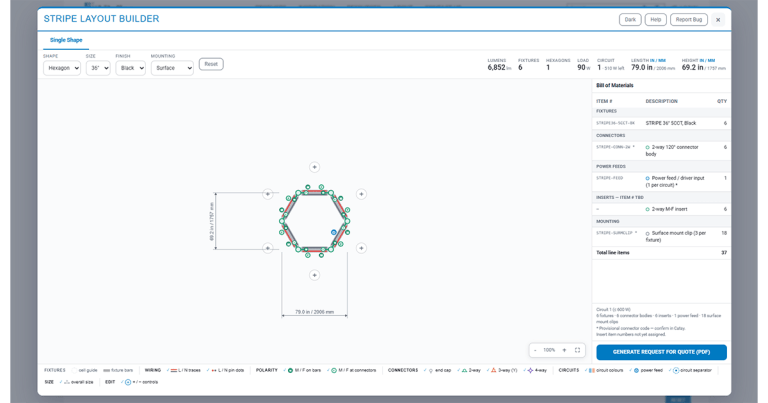Image resolution: width=768 pixels, height=403 pixels.
Task: Click the 100% zoom level value
Action: (x=549, y=350)
